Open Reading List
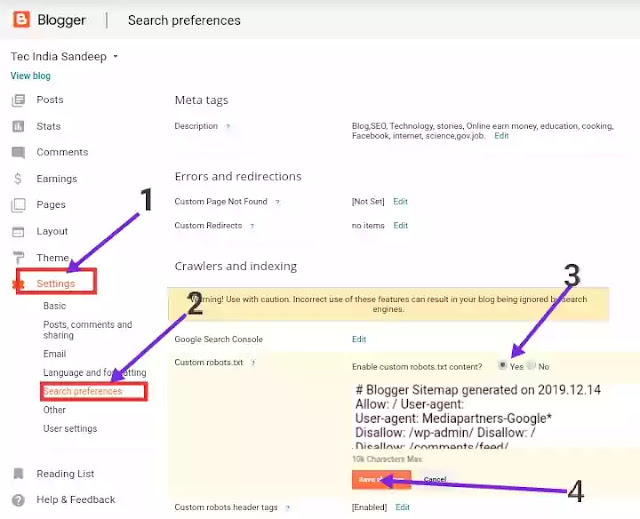 coord(65,474)
